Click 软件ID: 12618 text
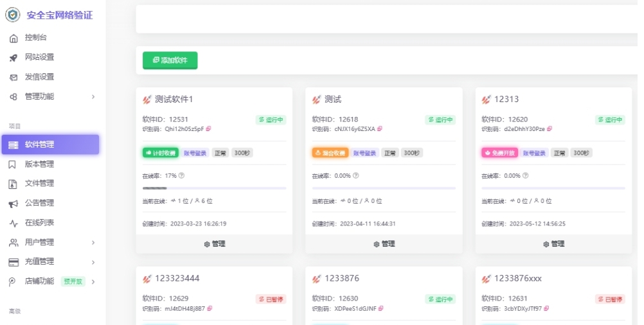This screenshot has height=325, width=644. click(x=335, y=119)
